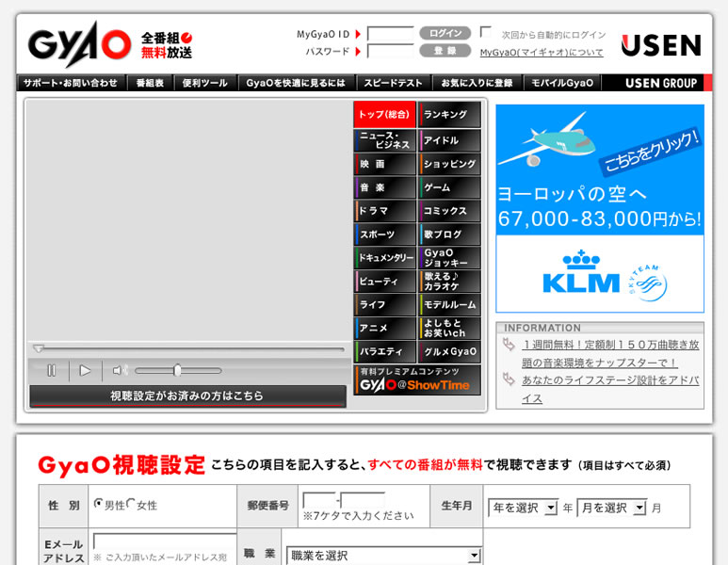Click the pause button in video player

(x=51, y=371)
